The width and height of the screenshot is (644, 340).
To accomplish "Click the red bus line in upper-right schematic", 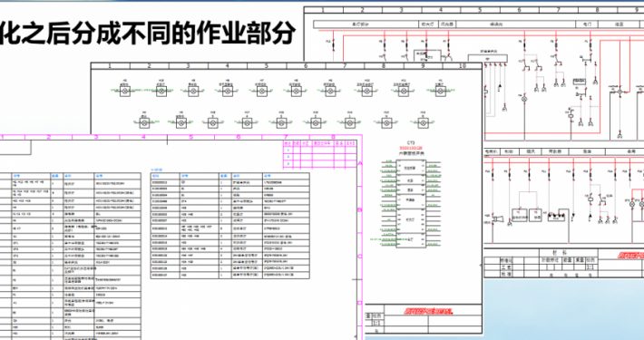I will point(481,31).
